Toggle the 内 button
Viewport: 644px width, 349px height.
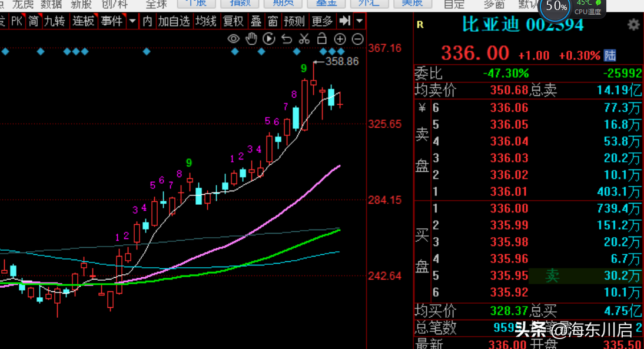pos(147,21)
